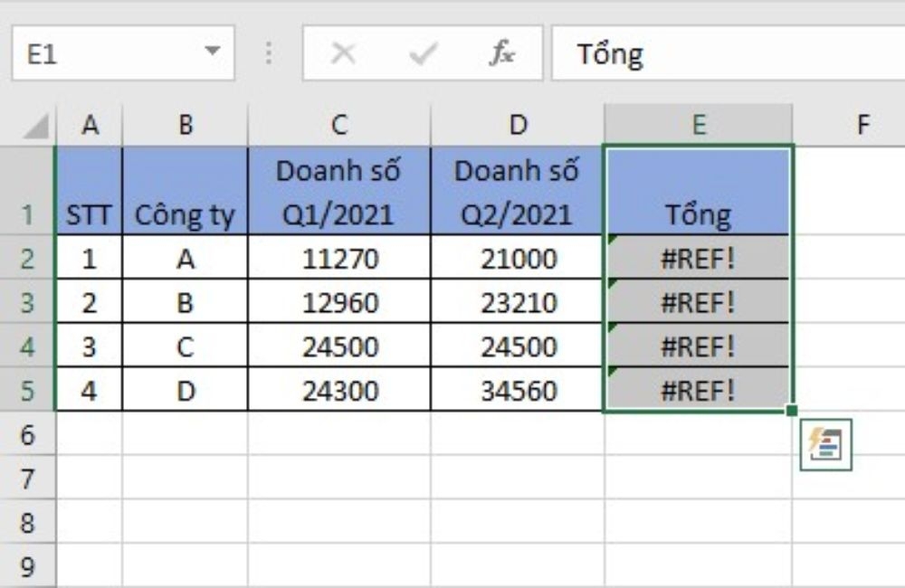This screenshot has height=588, width=905.
Task: Click STT cell with value 2
Action: point(90,301)
